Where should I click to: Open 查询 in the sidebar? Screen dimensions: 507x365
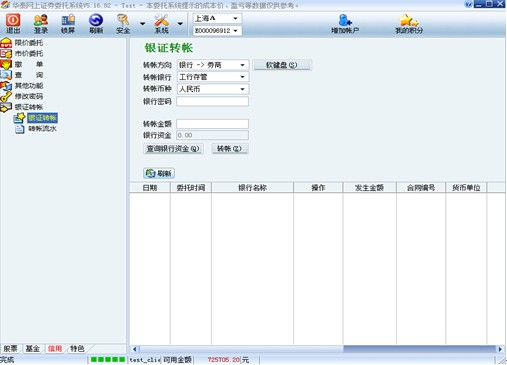click(29, 75)
